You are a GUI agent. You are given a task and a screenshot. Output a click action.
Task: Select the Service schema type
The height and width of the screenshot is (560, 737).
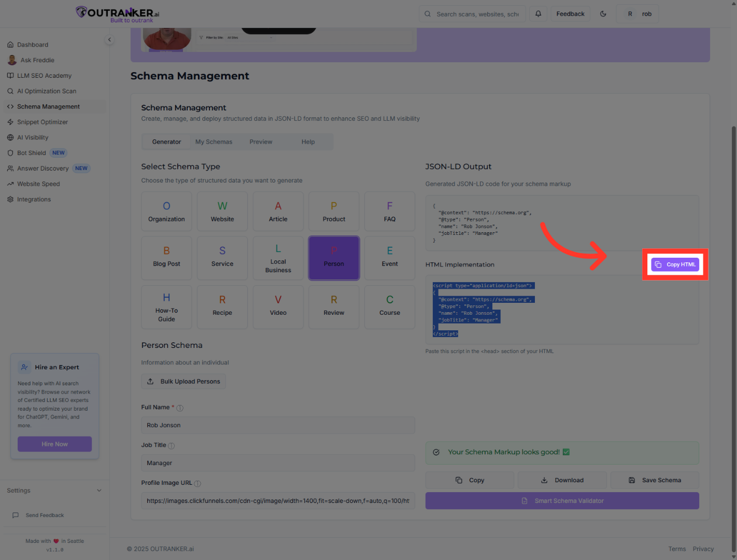(222, 258)
